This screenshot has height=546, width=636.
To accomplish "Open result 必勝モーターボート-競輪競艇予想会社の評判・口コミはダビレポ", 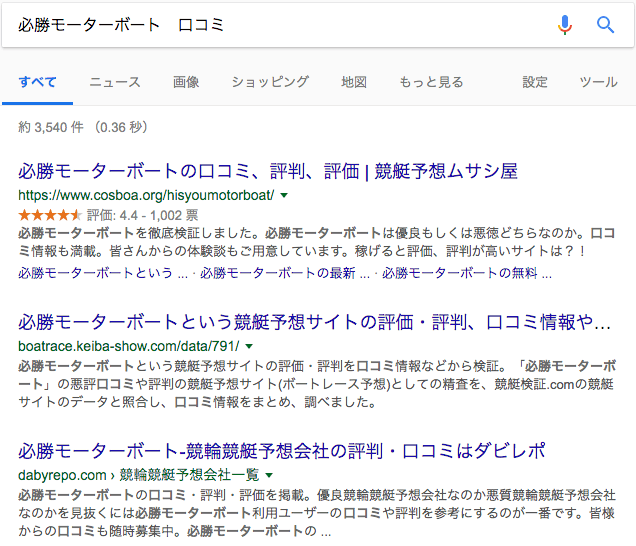I will point(282,451).
